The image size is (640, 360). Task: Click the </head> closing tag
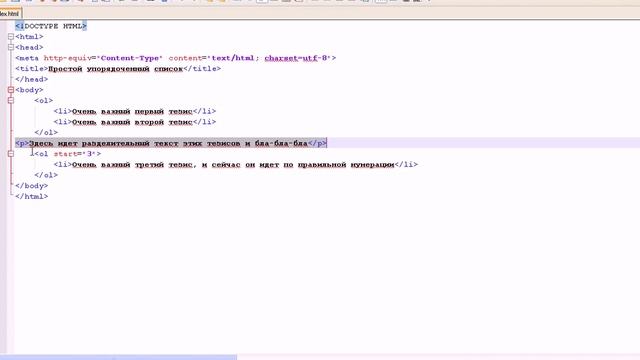pyautogui.click(x=31, y=79)
